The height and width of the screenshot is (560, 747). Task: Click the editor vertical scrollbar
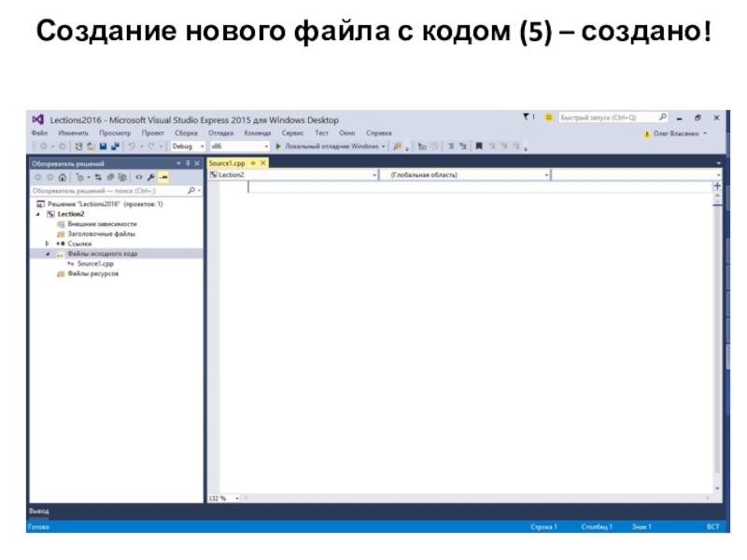pos(717,327)
